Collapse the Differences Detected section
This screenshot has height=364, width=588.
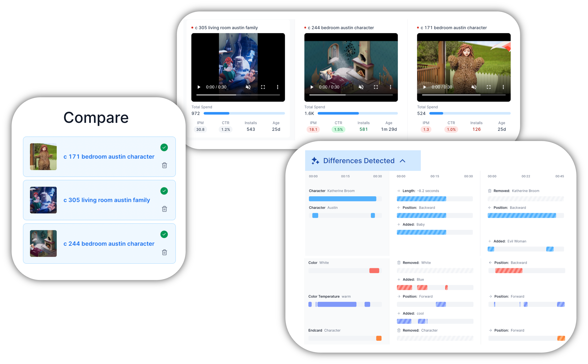point(402,161)
